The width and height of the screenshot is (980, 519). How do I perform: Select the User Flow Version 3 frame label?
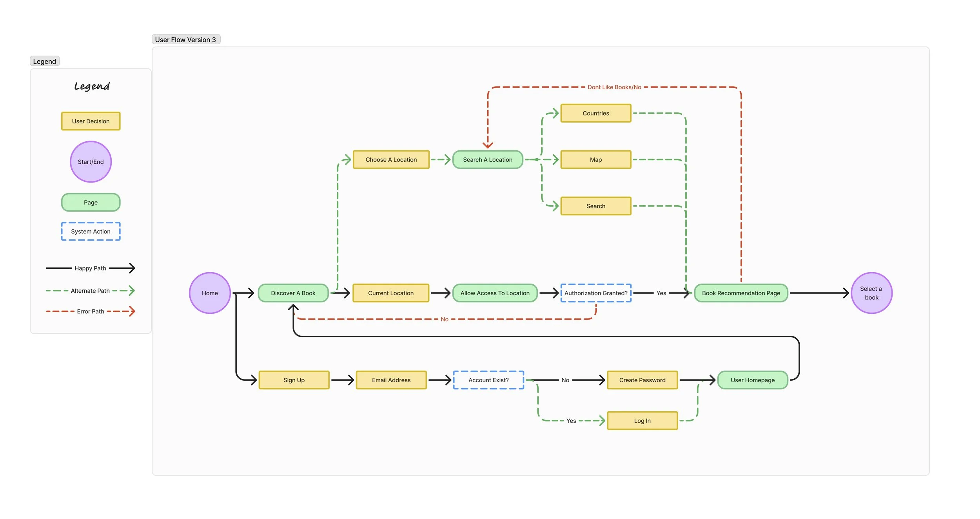[185, 40]
